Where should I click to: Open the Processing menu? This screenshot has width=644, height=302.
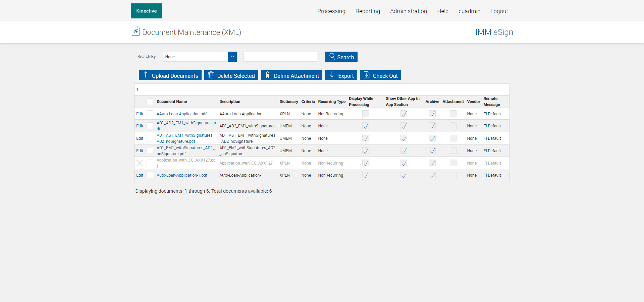coord(331,11)
